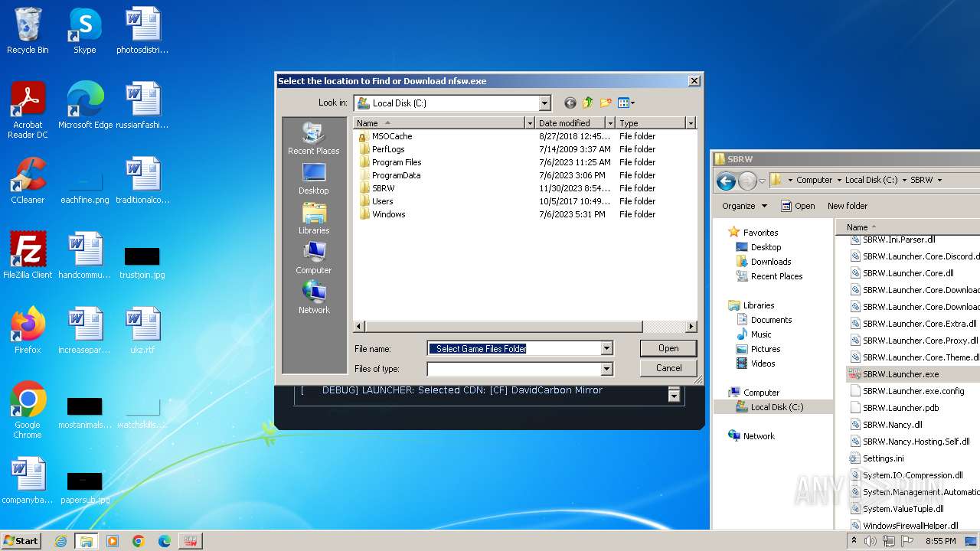The height and width of the screenshot is (551, 980).
Task: Select the SBRW folder in dialog list
Action: (383, 188)
